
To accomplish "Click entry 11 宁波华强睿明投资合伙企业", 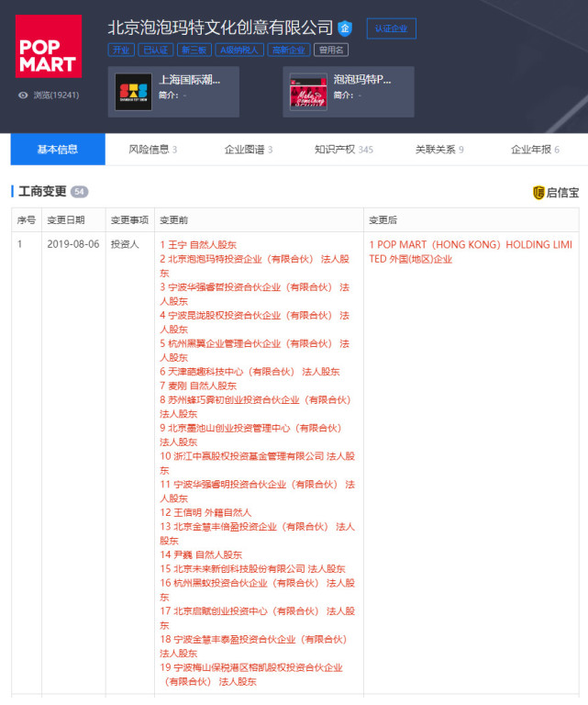I will (x=258, y=491).
